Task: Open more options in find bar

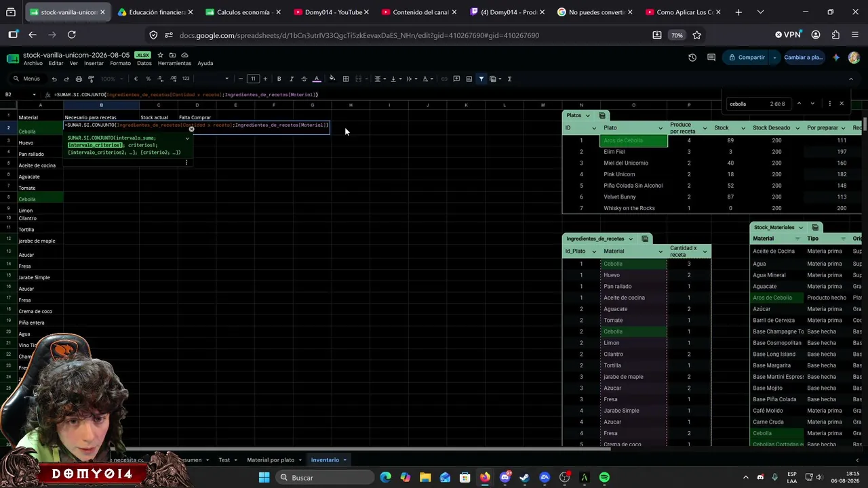Action: coord(829,104)
